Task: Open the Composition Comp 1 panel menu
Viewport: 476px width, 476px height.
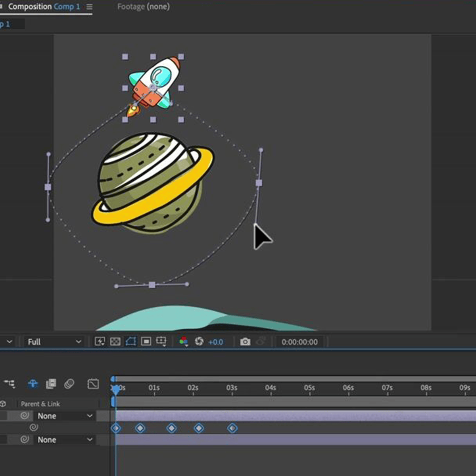Action: click(90, 7)
